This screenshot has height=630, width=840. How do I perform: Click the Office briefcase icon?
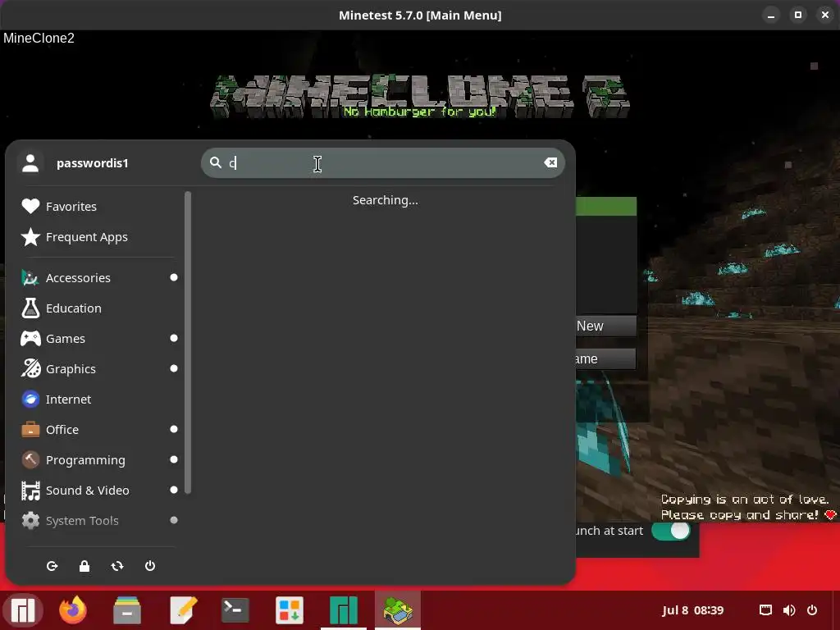coord(30,430)
